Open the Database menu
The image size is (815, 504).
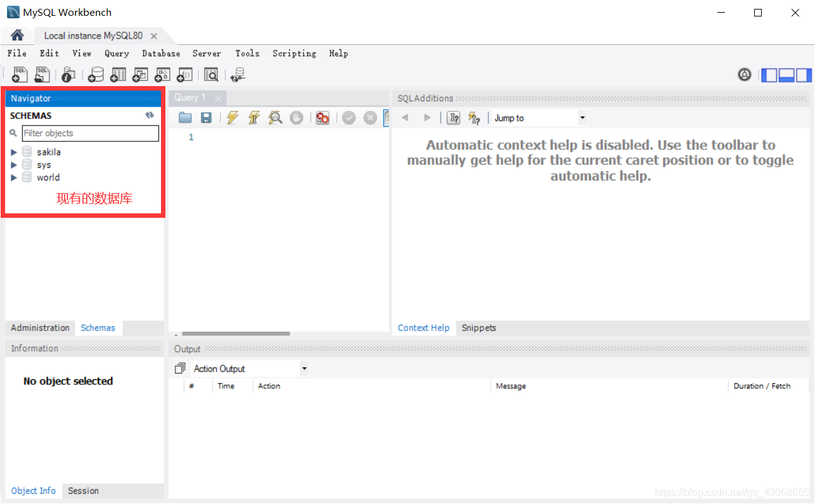point(161,53)
